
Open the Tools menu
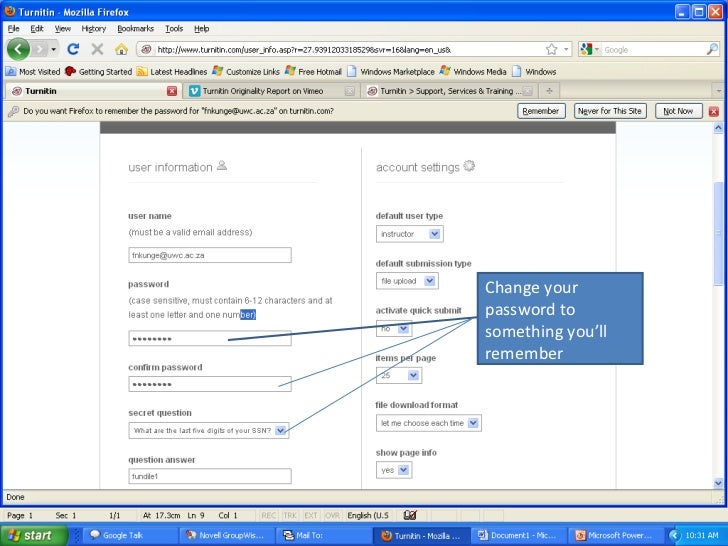coord(174,28)
